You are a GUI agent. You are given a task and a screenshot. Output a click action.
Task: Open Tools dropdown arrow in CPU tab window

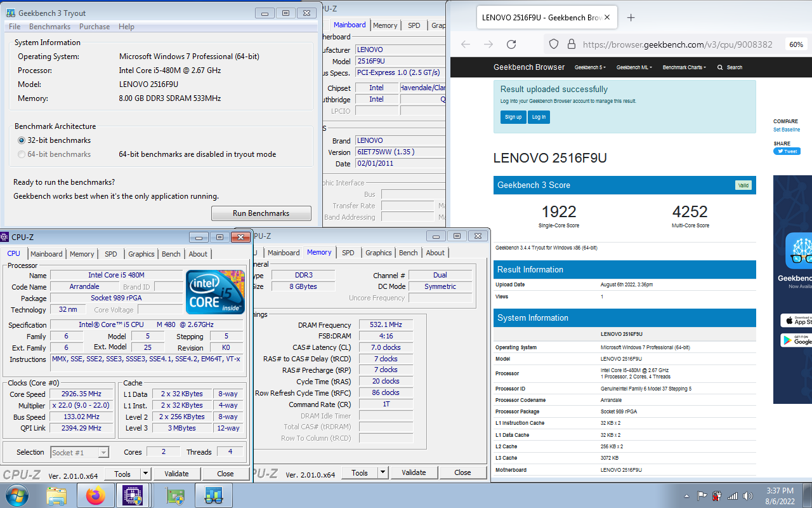click(145, 474)
